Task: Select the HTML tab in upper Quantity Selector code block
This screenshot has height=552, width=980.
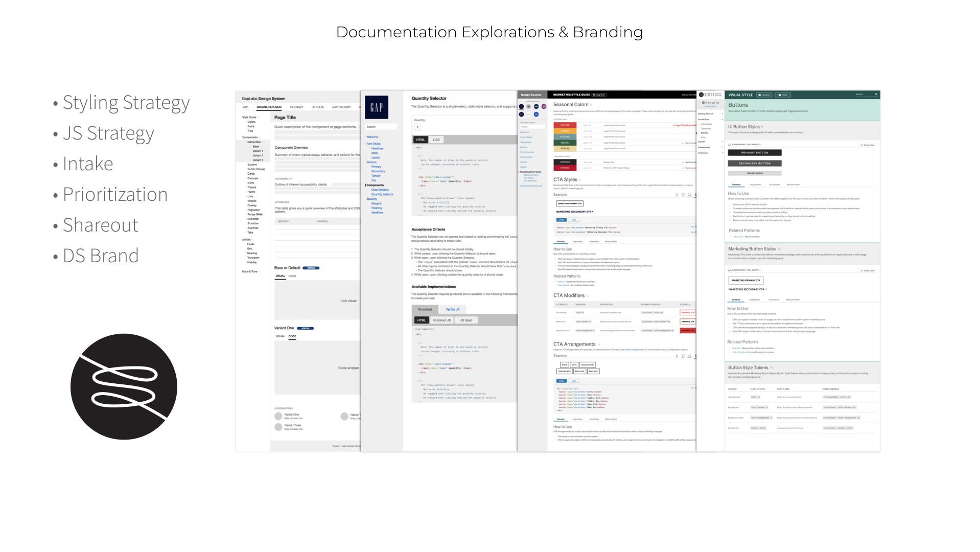Action: click(421, 140)
